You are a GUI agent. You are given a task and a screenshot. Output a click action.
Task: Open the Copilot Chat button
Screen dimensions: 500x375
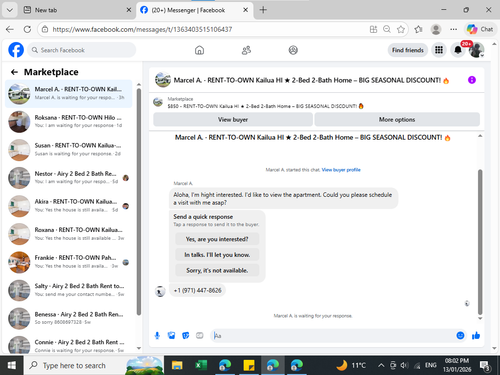point(480,29)
